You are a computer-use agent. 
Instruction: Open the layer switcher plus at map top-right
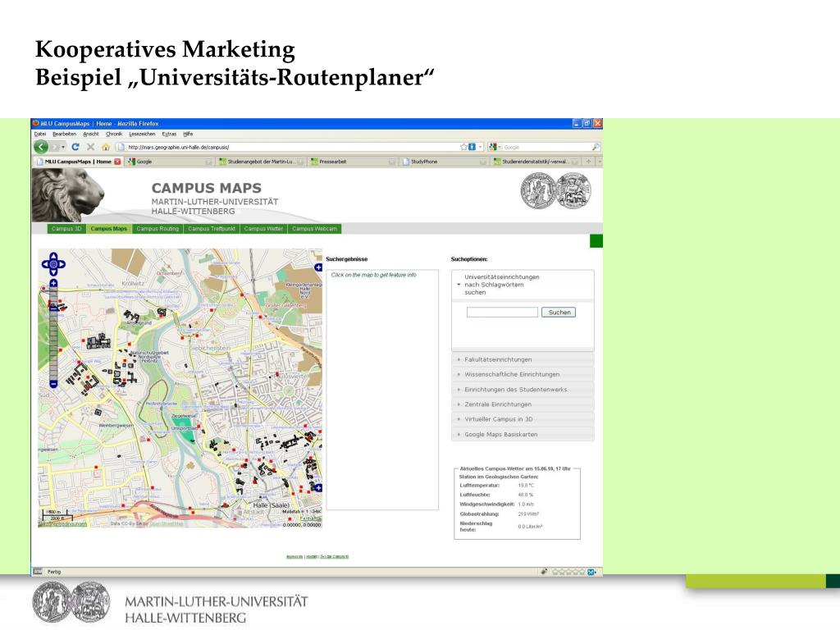coord(318,267)
